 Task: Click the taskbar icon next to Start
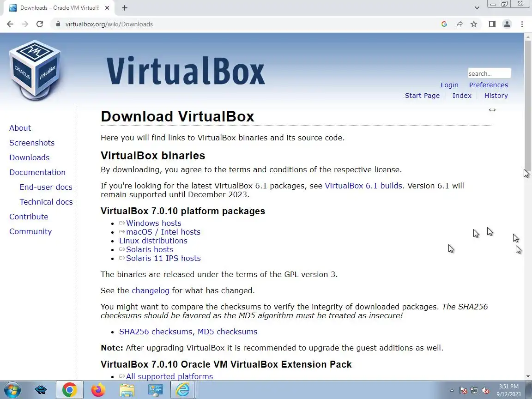coord(41,390)
